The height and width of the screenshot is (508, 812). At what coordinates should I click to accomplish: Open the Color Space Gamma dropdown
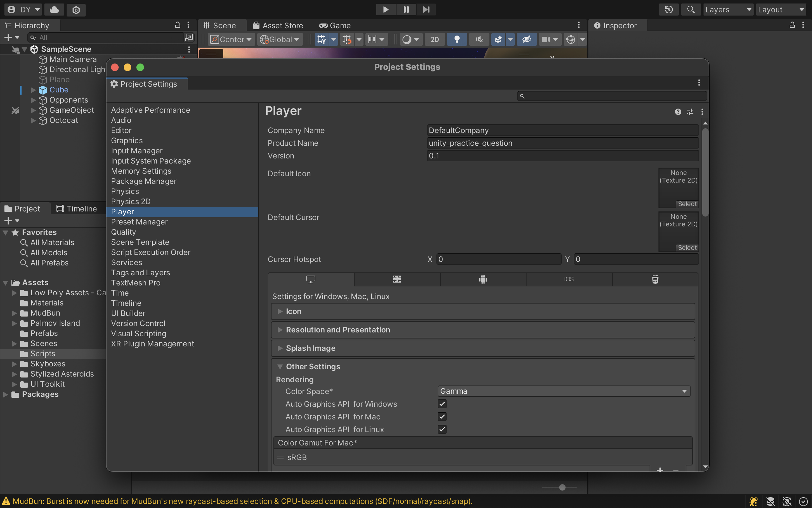(x=564, y=391)
